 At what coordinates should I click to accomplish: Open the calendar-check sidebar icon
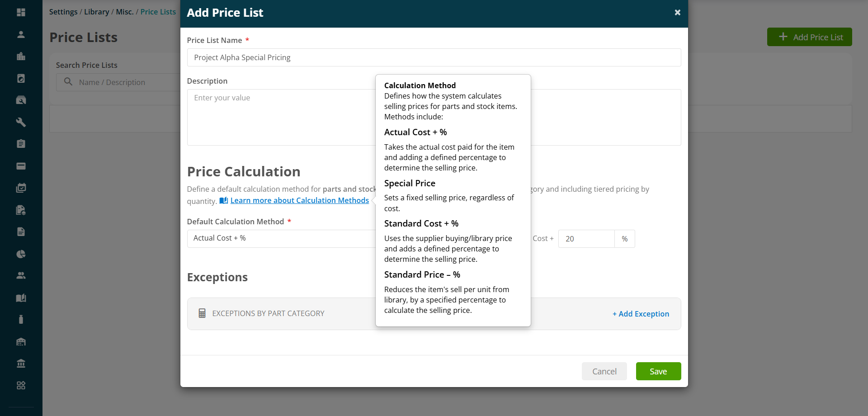[21, 188]
